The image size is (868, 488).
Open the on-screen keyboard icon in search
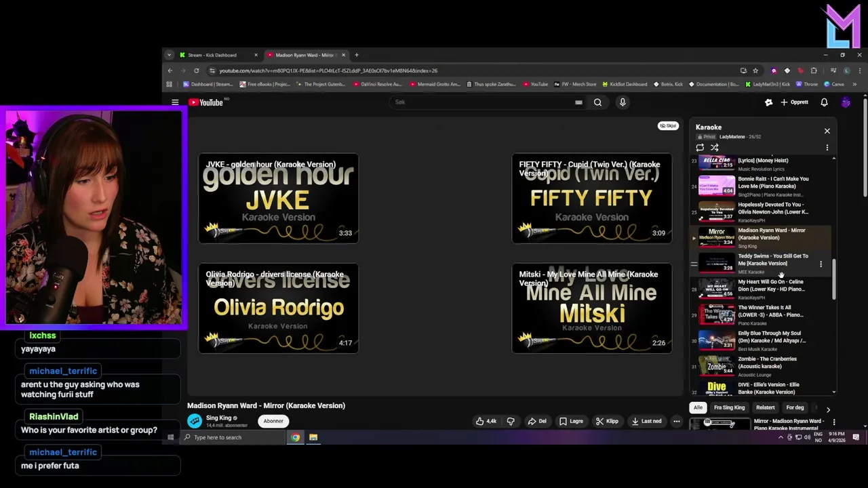click(x=578, y=102)
